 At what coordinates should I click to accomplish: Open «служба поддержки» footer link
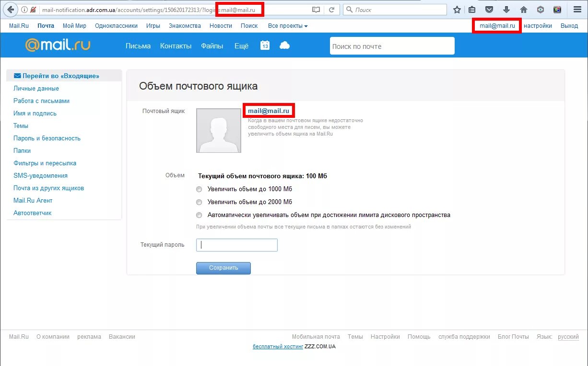click(464, 337)
